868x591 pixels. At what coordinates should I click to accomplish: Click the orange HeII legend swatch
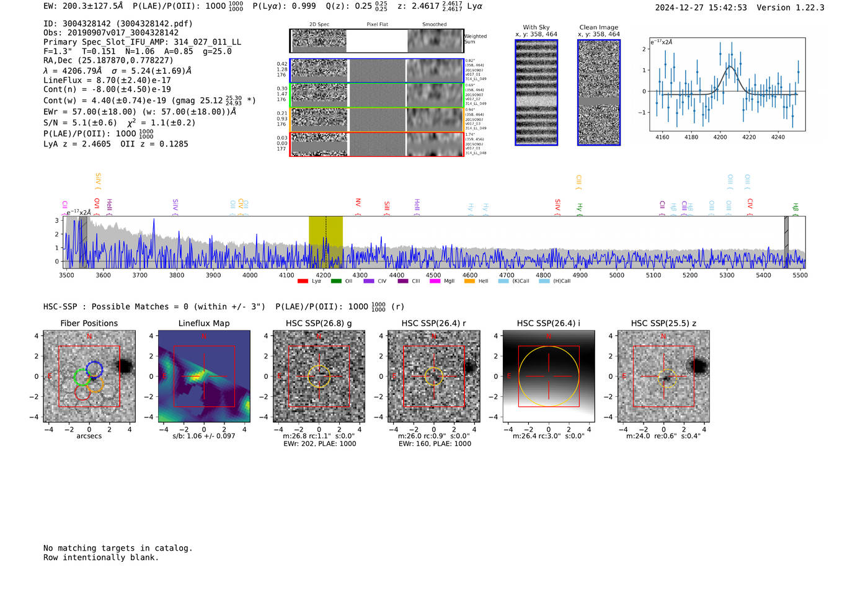point(469,281)
